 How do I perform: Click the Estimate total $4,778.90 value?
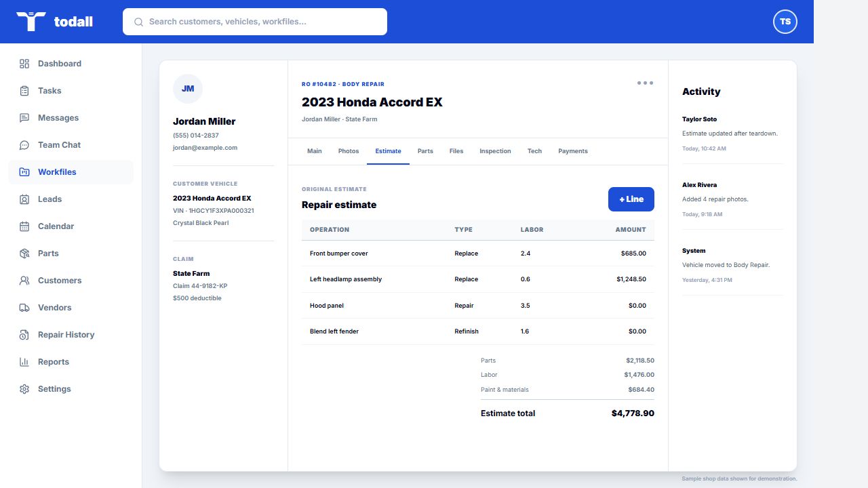[633, 413]
